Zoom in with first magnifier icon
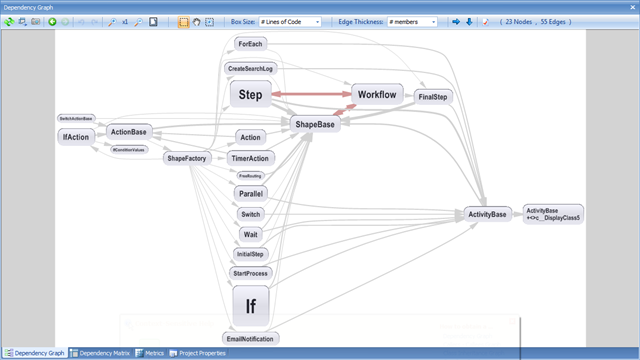This screenshot has height=360, width=640. (112, 22)
